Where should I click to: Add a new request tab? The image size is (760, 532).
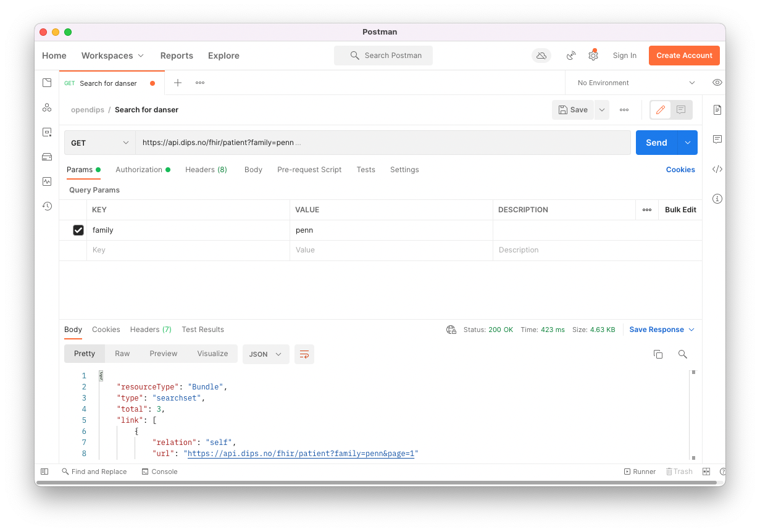[x=178, y=83]
